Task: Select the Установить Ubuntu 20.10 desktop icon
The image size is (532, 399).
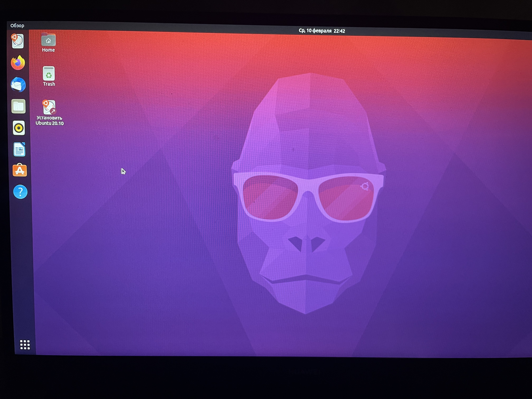Action: (49, 113)
